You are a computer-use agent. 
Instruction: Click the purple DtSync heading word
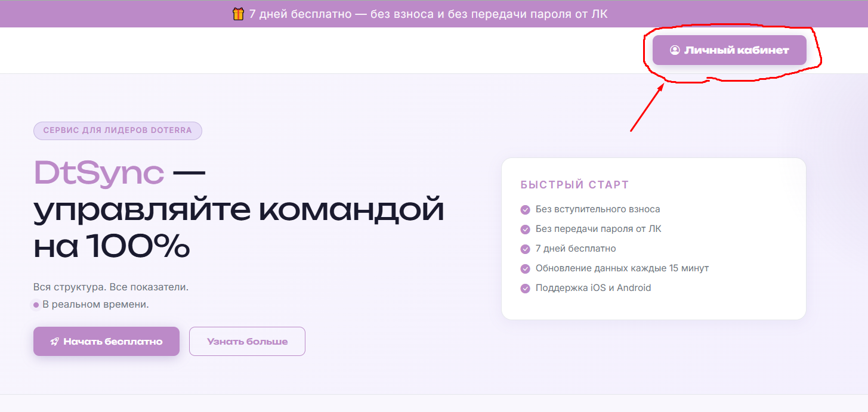[x=98, y=174]
